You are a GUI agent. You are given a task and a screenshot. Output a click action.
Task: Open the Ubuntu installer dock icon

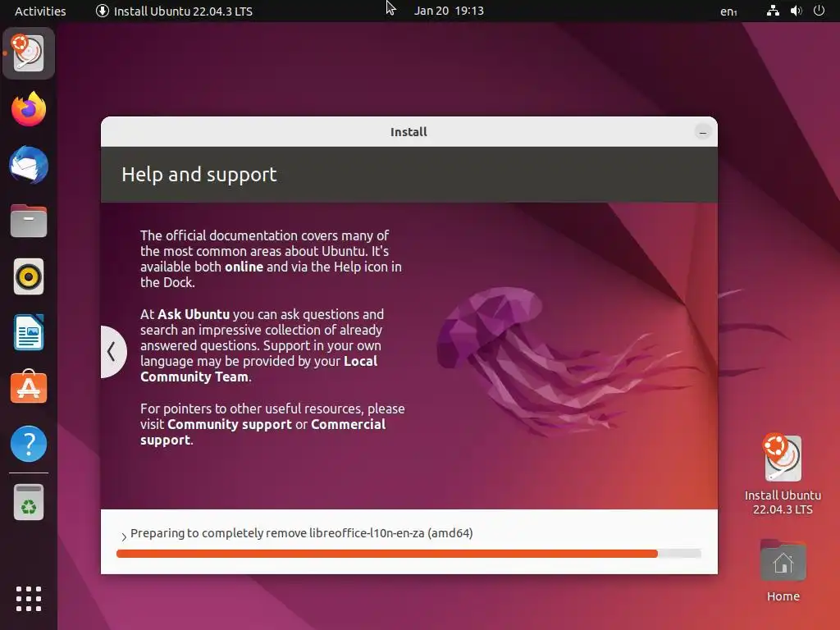pyautogui.click(x=29, y=53)
